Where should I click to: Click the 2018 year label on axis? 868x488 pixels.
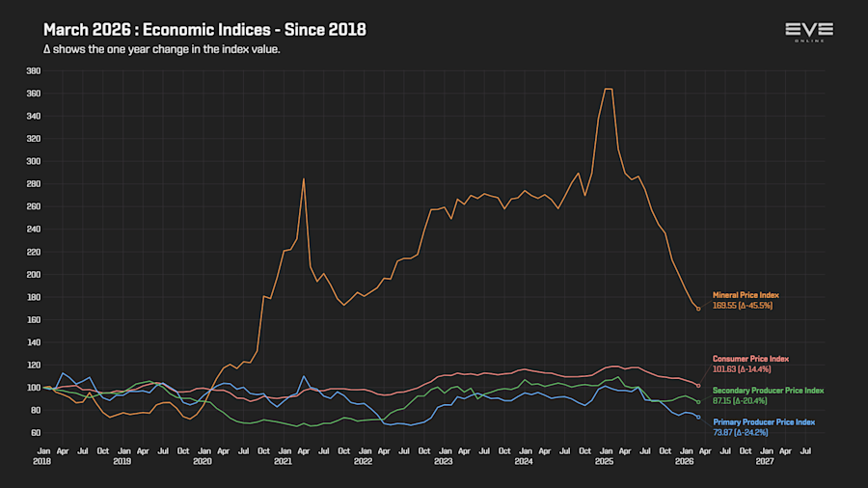[x=42, y=461]
